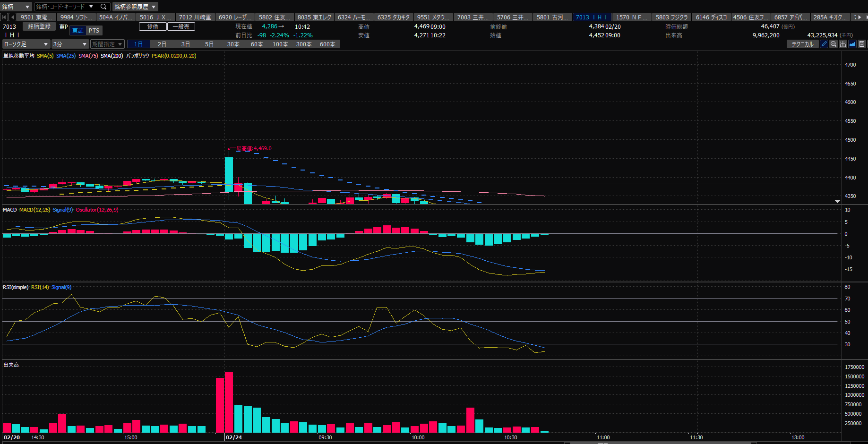Click the search magnifier in the symbol field
This screenshot has height=444, width=868.
[x=103, y=7]
